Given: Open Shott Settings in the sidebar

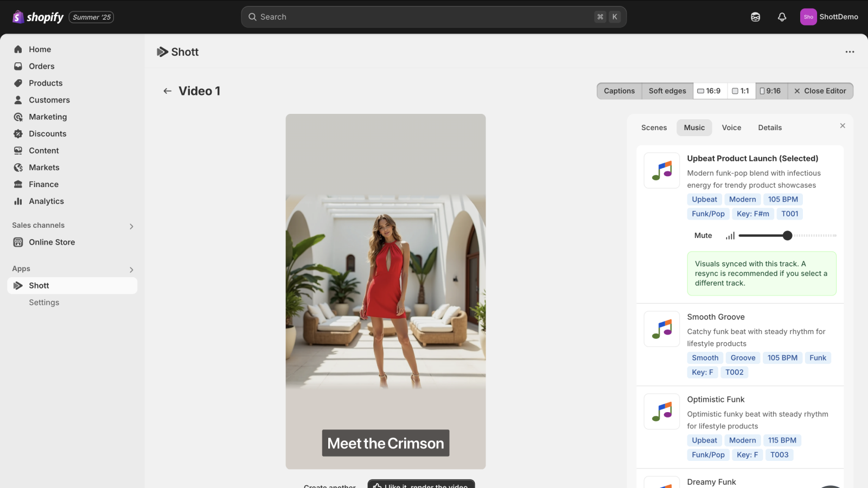Looking at the screenshot, I should pos(44,303).
